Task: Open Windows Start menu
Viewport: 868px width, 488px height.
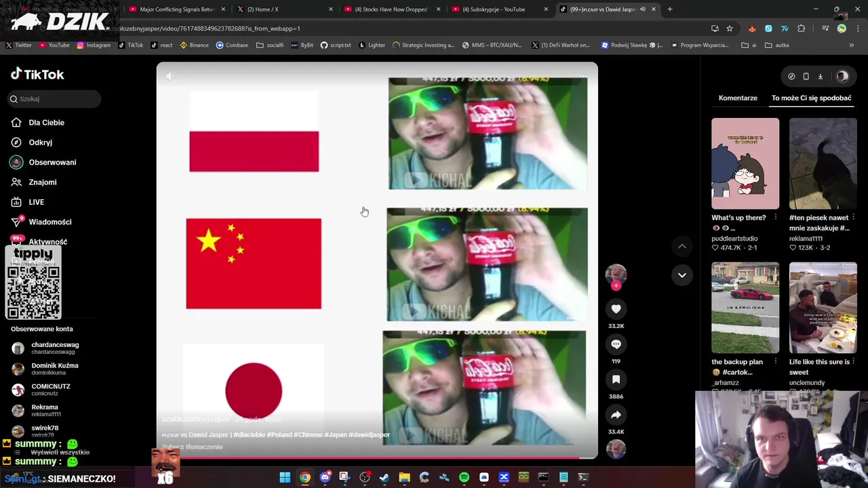Action: (x=285, y=477)
